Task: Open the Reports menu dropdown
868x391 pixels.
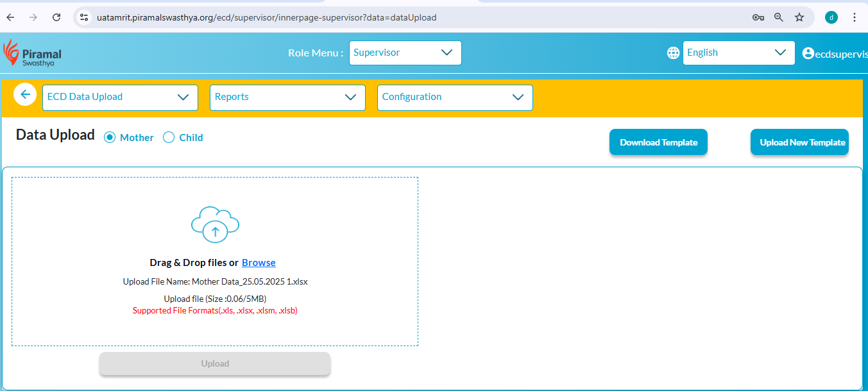Action: (x=287, y=97)
